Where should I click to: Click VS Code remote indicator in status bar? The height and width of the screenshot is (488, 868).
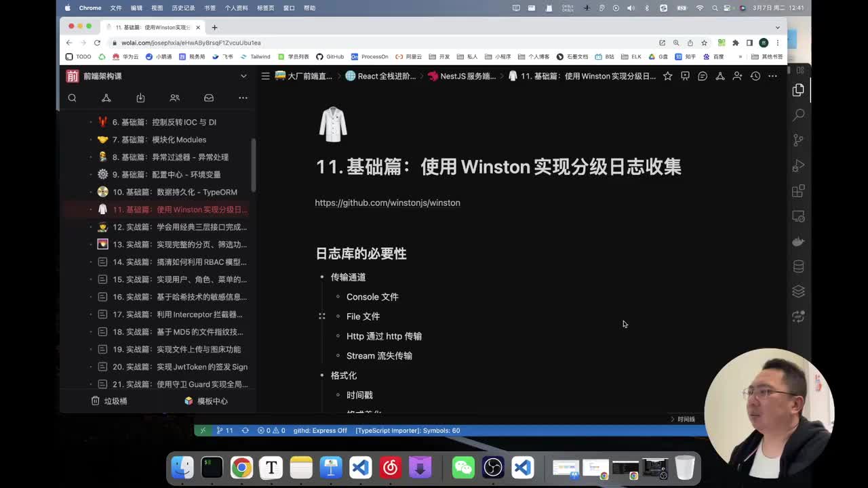pos(202,430)
